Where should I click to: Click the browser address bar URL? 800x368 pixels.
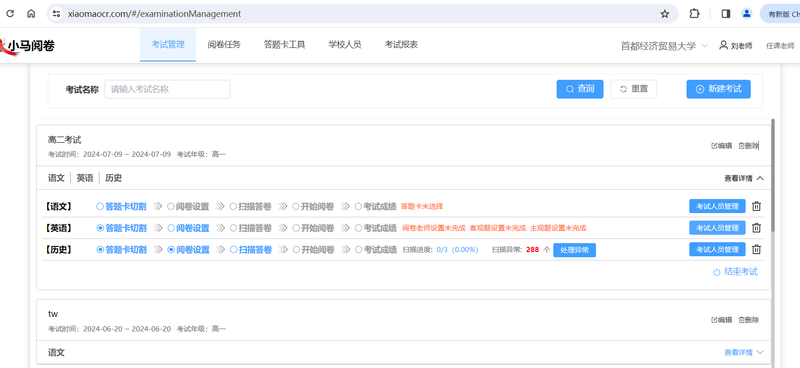tap(154, 14)
